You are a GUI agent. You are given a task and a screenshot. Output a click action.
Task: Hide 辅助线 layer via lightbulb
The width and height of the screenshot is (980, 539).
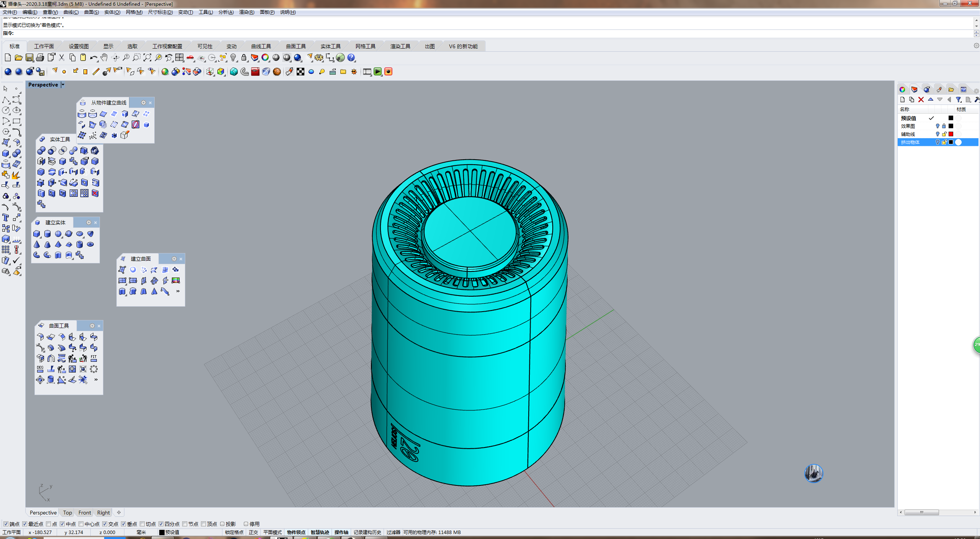click(x=938, y=134)
